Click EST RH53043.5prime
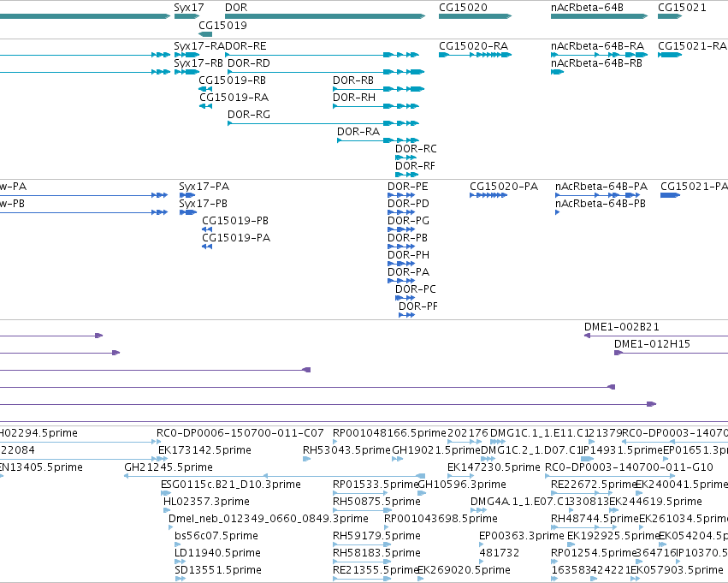The width and height of the screenshot is (728, 583). click(346, 450)
